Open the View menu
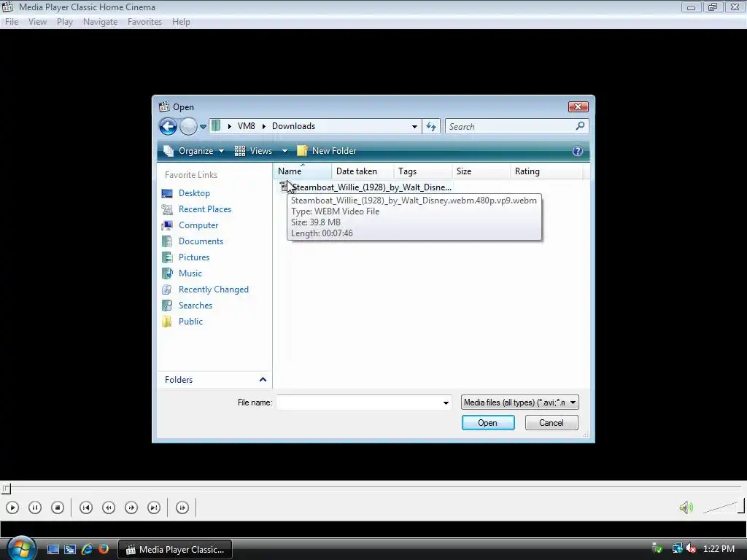 pos(37,22)
